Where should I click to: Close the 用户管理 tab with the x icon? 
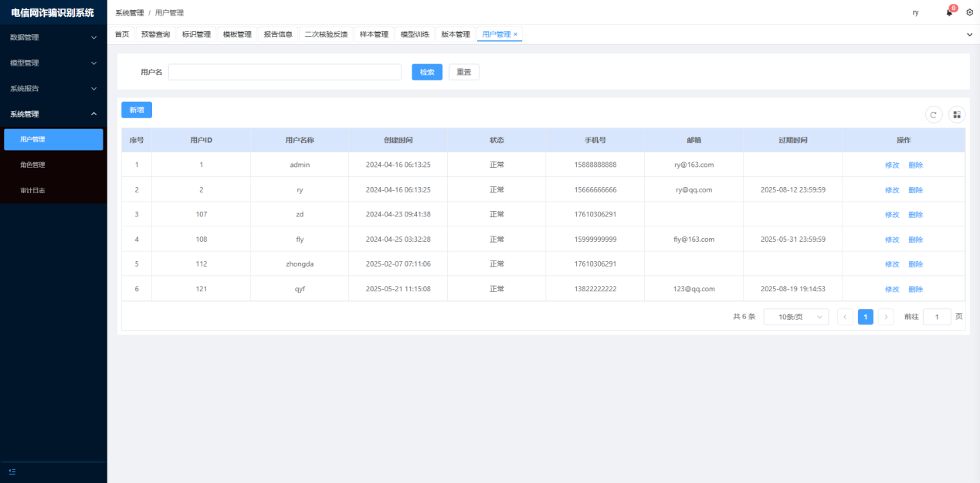coord(516,35)
